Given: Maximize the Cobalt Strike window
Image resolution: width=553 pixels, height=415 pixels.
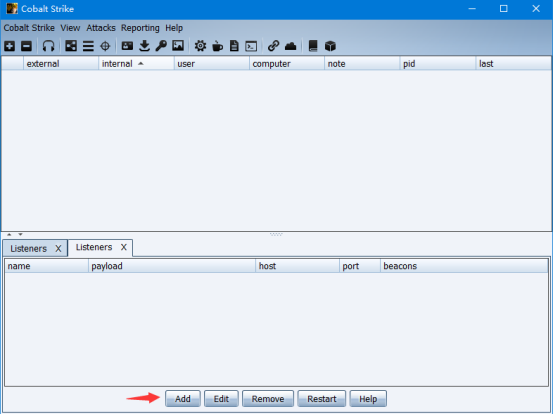Looking at the screenshot, I should pos(504,9).
